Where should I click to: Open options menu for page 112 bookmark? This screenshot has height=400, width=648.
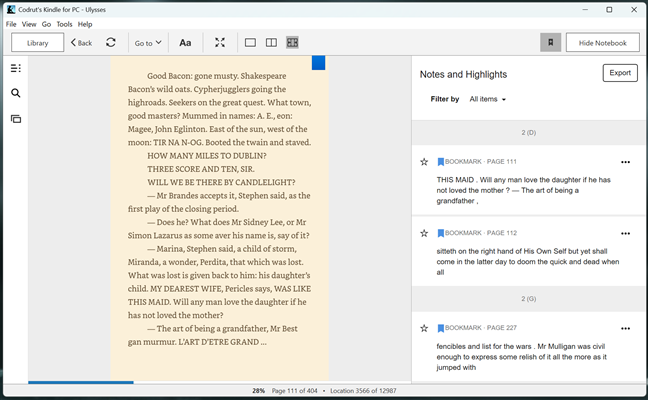pyautogui.click(x=626, y=233)
